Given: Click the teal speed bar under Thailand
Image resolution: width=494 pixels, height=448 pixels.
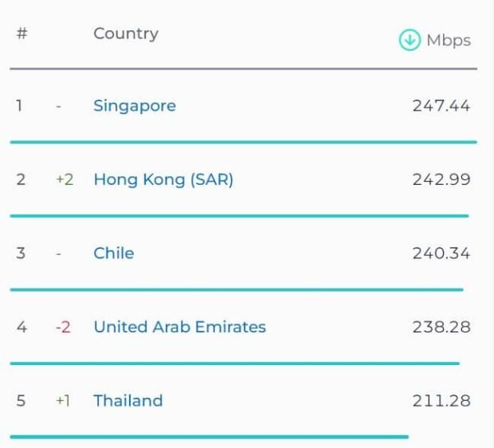Looking at the screenshot, I should tap(209, 437).
